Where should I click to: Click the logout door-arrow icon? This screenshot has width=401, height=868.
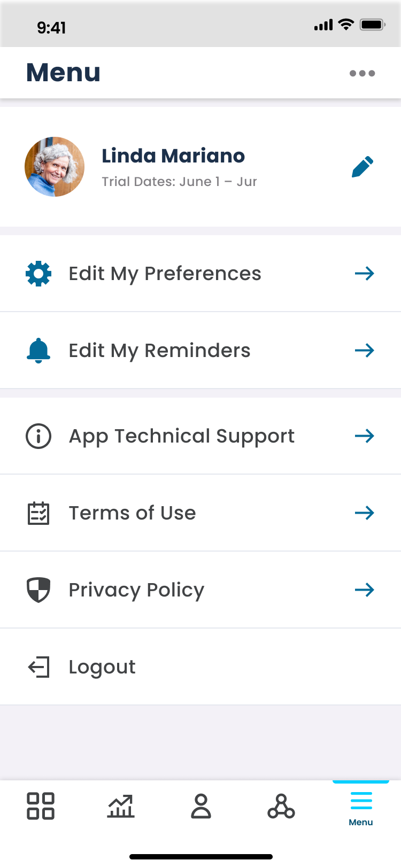38,667
